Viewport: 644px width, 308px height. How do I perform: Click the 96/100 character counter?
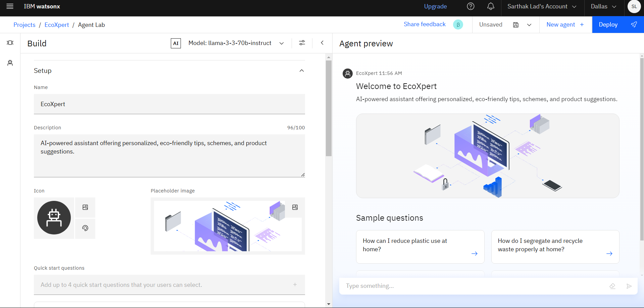(296, 128)
